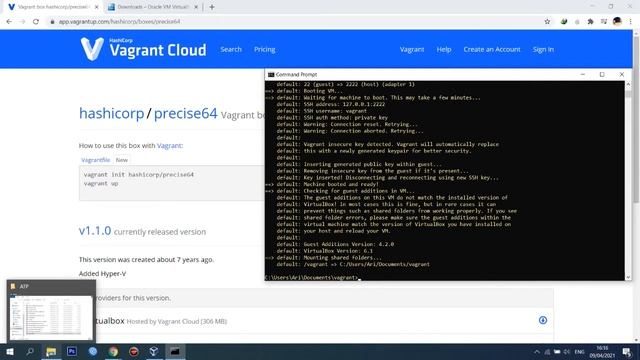Screen dimensions: 640x360
Task: Open the blue round app in taskbar
Action: click(93, 351)
